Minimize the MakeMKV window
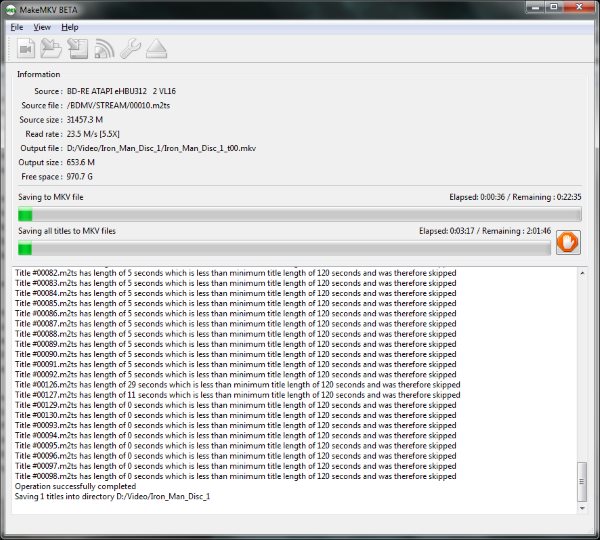 pyautogui.click(x=535, y=7)
